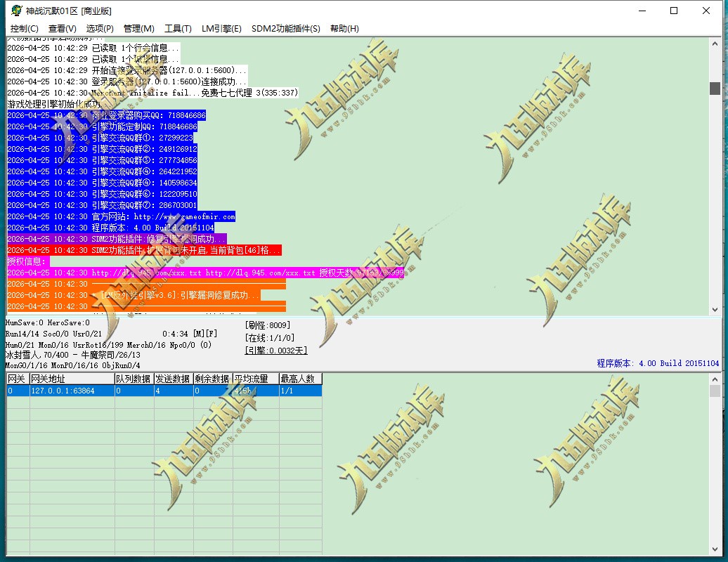
Task: Click the log panel scrollbar thumb
Action: (715, 89)
